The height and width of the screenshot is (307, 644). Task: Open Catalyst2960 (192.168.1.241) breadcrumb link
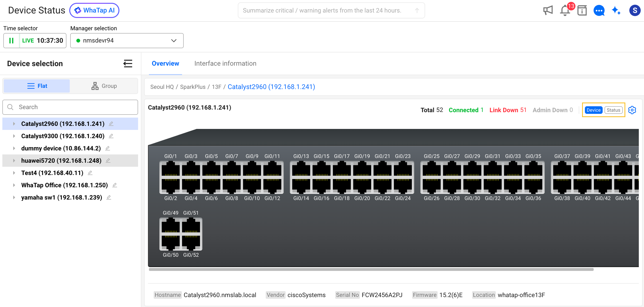[271, 87]
